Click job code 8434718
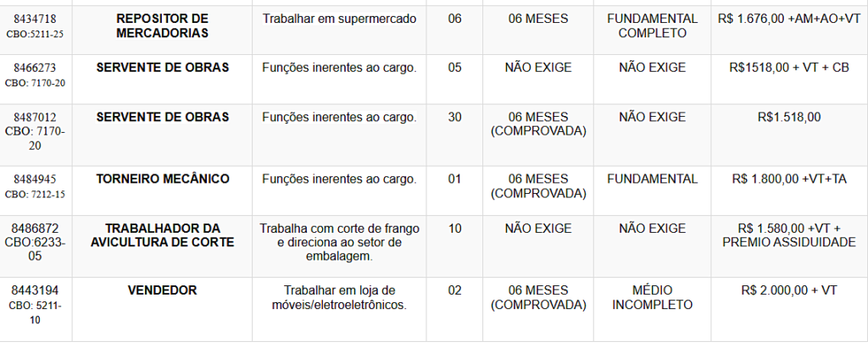This screenshot has height=364, width=868. pyautogui.click(x=35, y=19)
